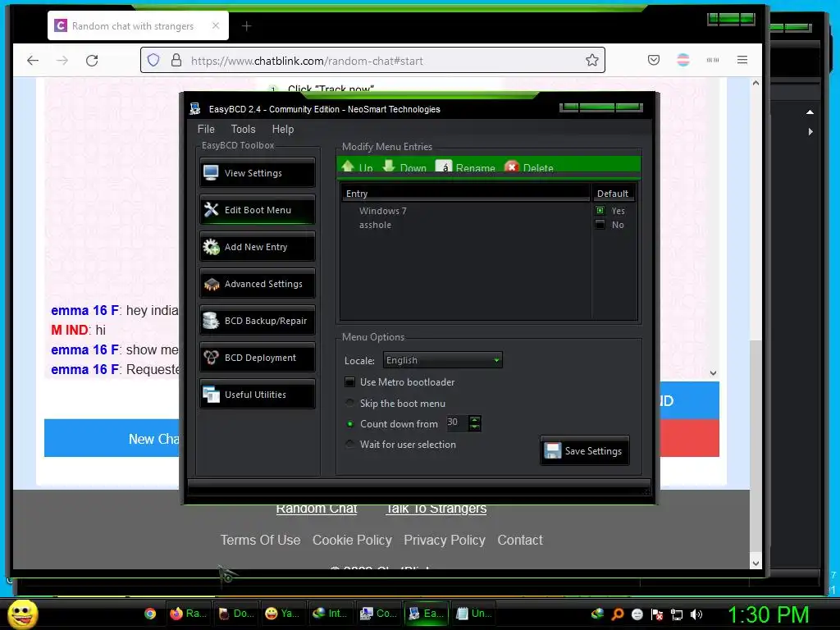Go back in the Firefox browser

click(33, 60)
